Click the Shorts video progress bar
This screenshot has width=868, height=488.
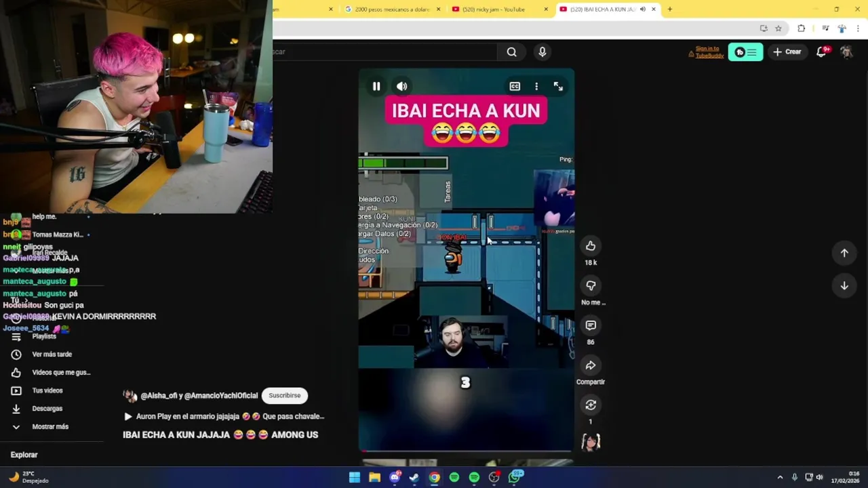pos(466,451)
